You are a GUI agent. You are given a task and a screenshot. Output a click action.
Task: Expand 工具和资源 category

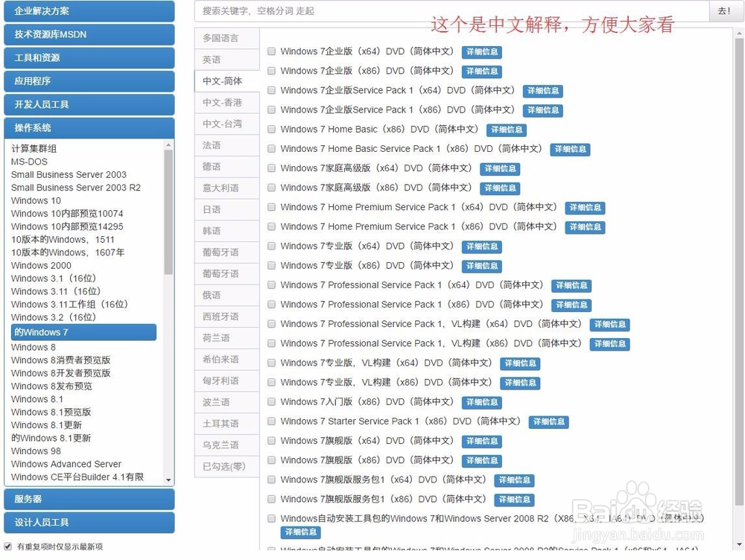(89, 57)
